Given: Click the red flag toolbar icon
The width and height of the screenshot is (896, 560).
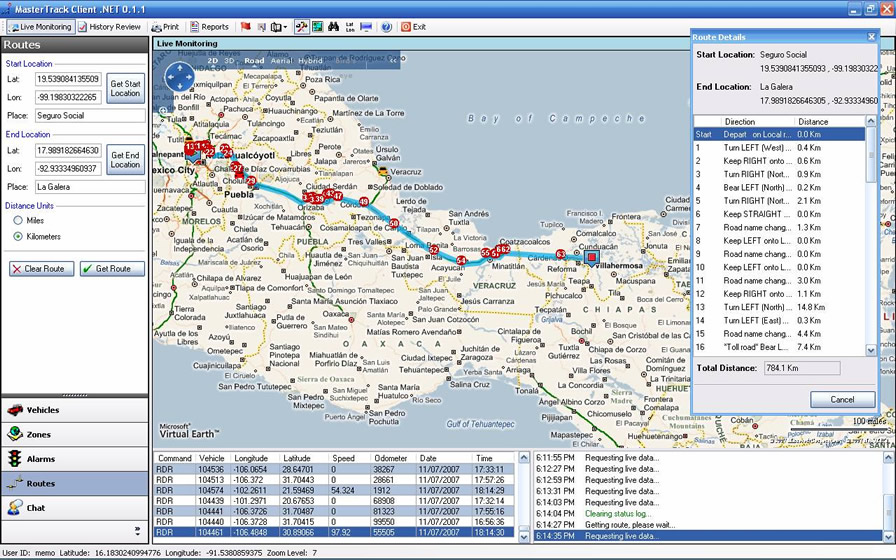Looking at the screenshot, I should point(246,27).
